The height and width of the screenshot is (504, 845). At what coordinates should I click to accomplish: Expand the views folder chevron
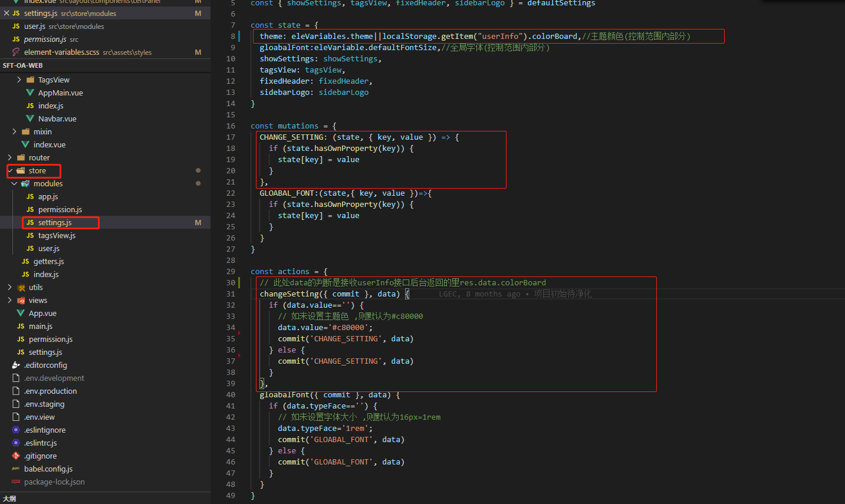point(9,300)
